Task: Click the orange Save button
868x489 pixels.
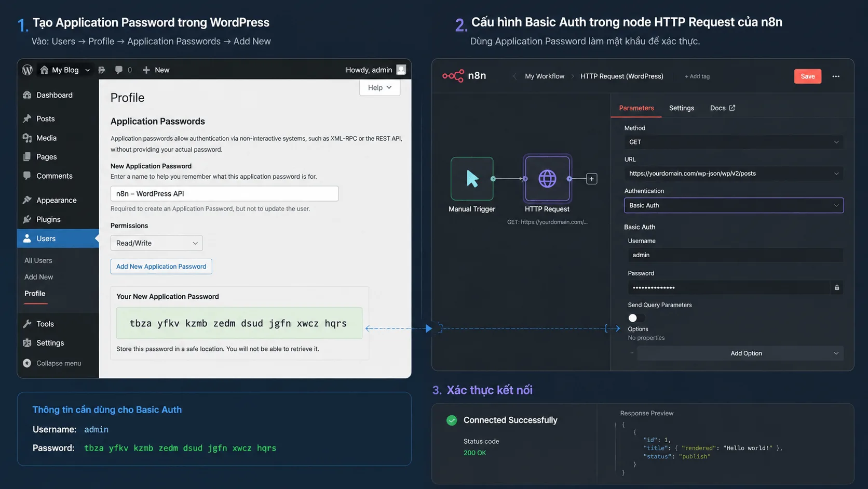Action: pos(808,76)
